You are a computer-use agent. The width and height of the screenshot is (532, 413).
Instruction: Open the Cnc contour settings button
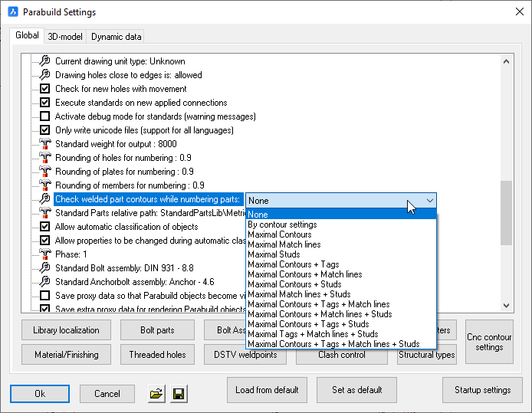click(489, 342)
